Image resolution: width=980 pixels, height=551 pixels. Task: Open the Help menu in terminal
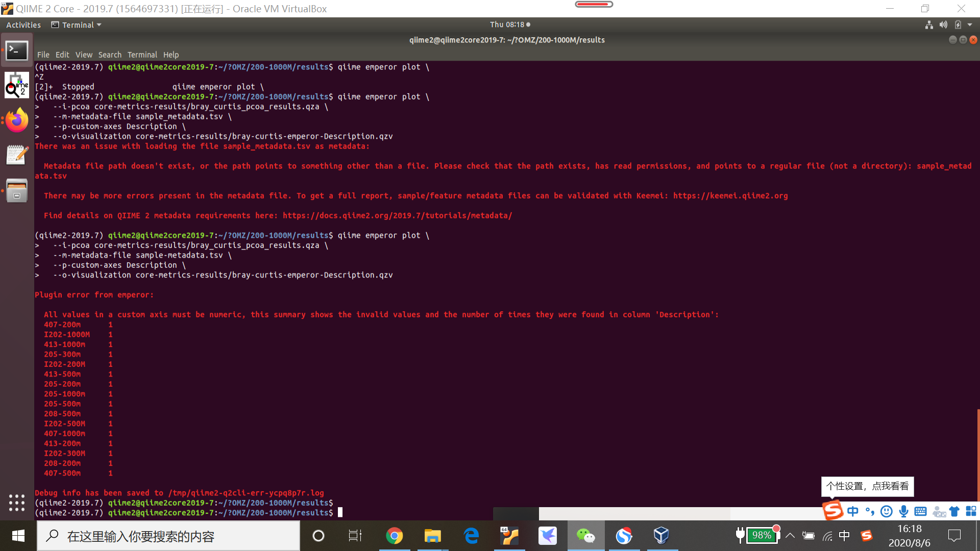coord(171,55)
